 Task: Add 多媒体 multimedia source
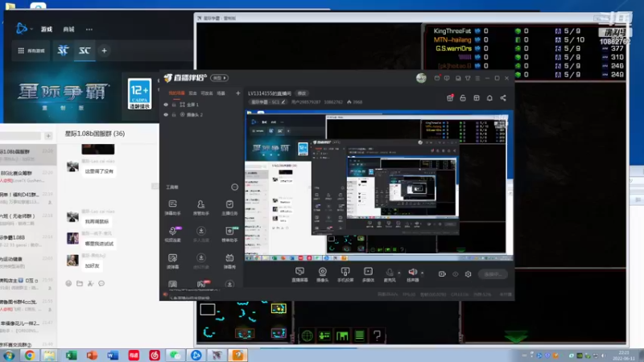368,274
